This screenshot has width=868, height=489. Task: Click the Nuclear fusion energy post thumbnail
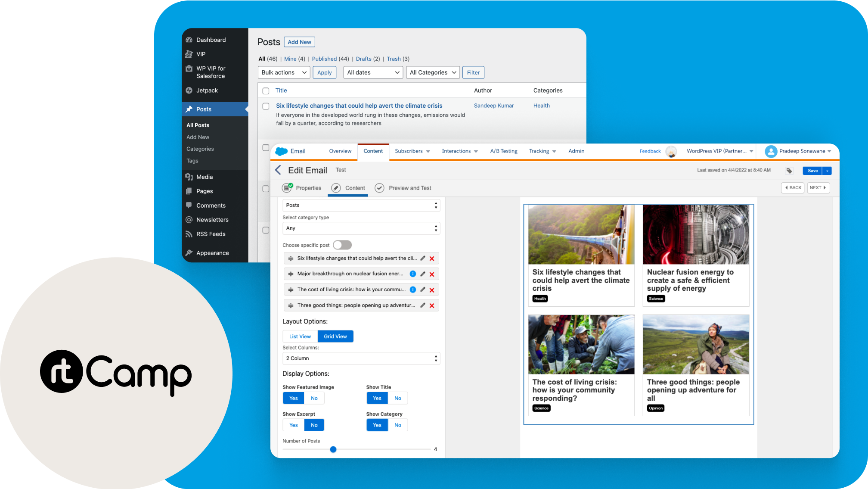point(696,235)
